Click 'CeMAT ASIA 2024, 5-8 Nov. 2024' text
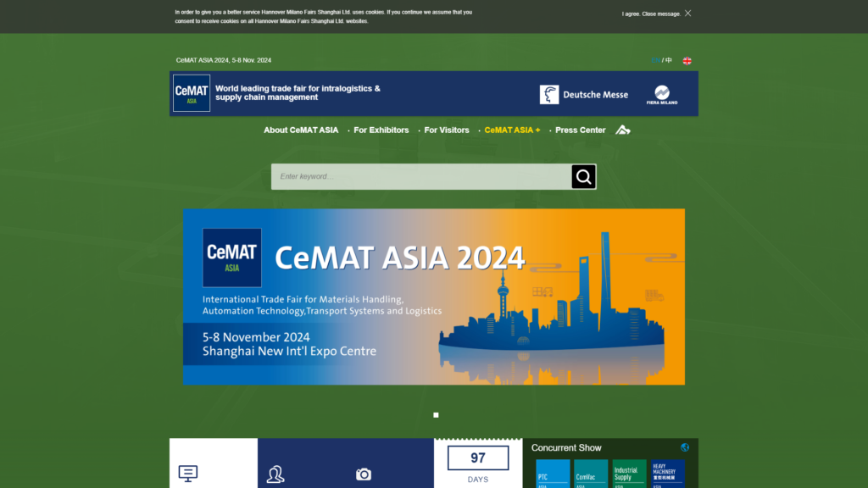 [x=224, y=60]
